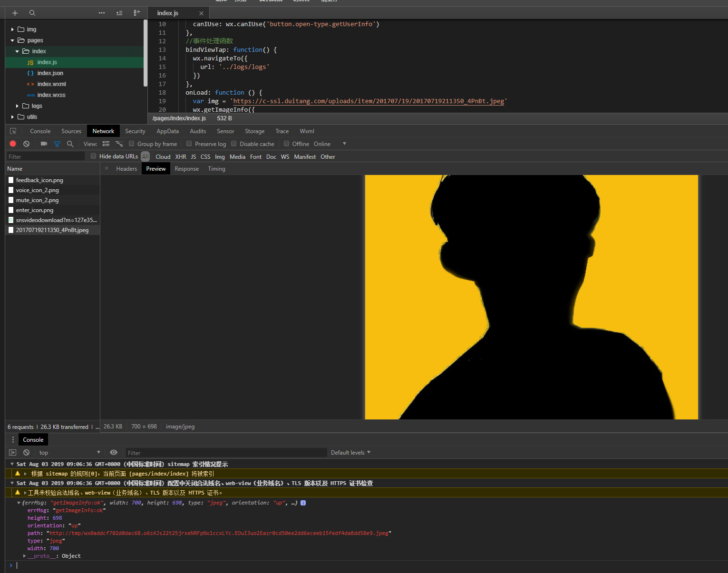The width and height of the screenshot is (728, 573).
Task: Clear the network log with the clear icon
Action: [27, 144]
